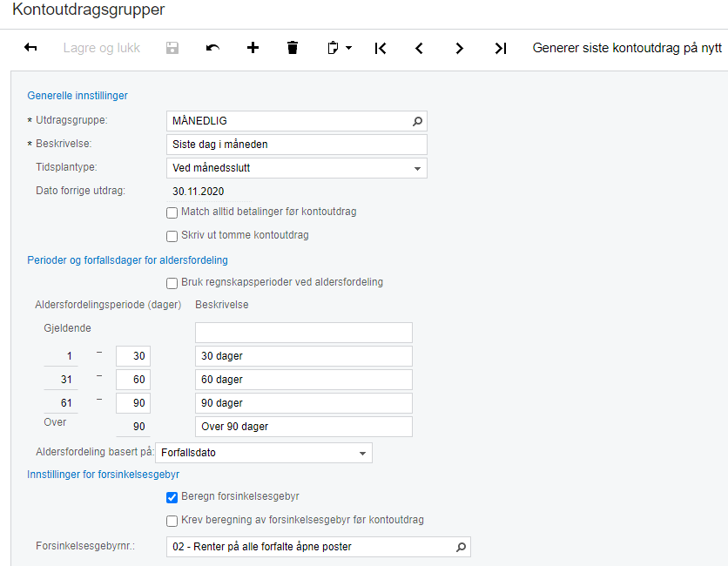Click Generer siste kontoutdrag på nytt
The image size is (728, 566).
(627, 48)
